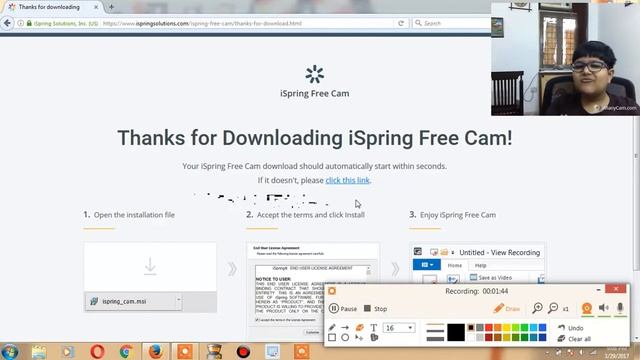The image size is (640, 360).
Task: Select the rectangle shape tool
Action: click(332, 338)
